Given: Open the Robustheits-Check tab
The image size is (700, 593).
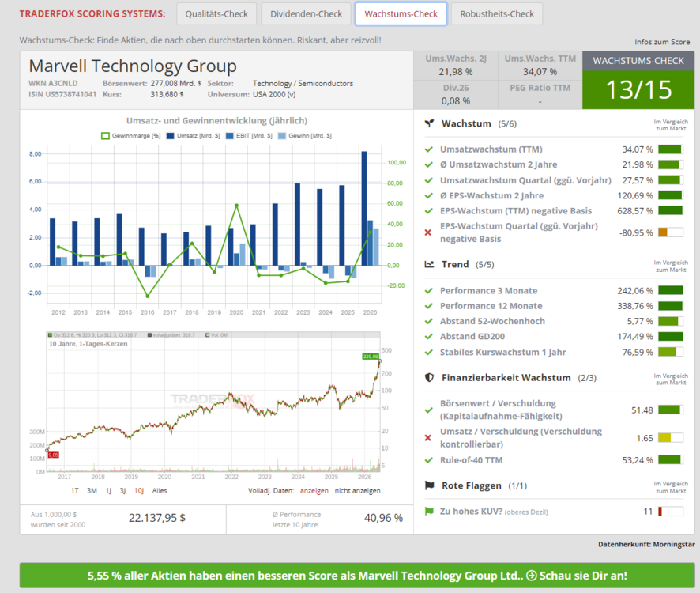Looking at the screenshot, I should click(497, 14).
